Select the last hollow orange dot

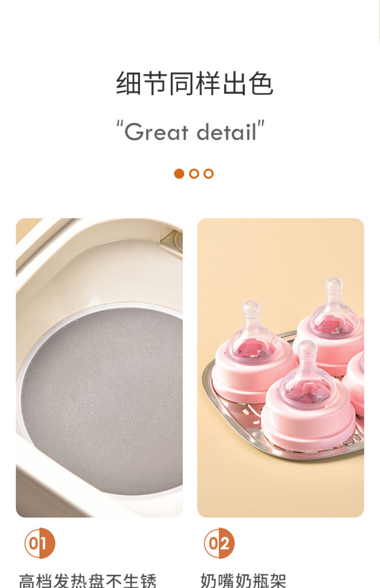[x=208, y=174]
